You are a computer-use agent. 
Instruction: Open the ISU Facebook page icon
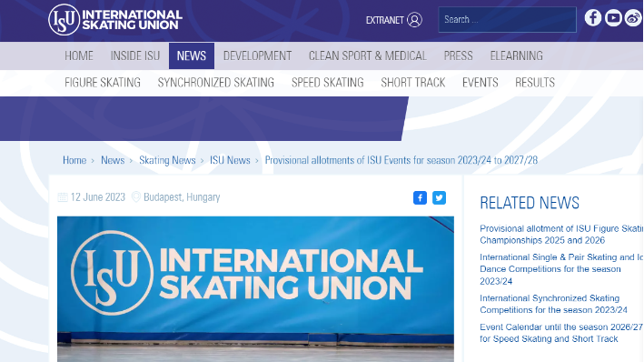pos(592,18)
